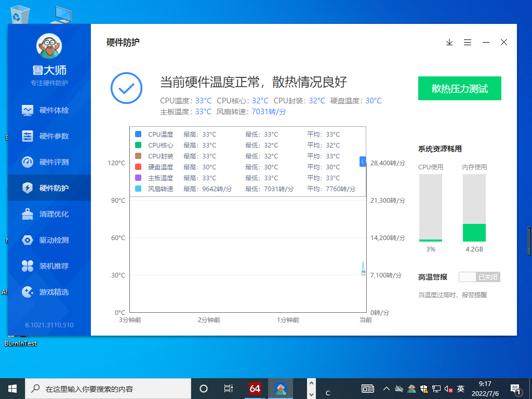
Task: Enable the 高温警报 high-temperature alarm switch
Action: click(479, 277)
